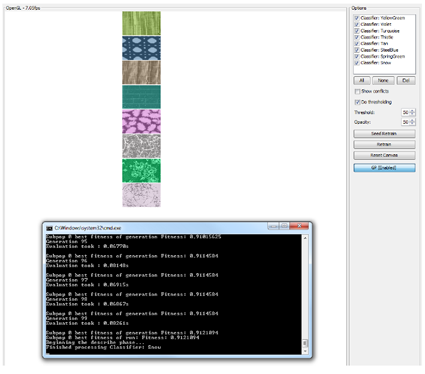Click the All selection button

pyautogui.click(x=362, y=81)
